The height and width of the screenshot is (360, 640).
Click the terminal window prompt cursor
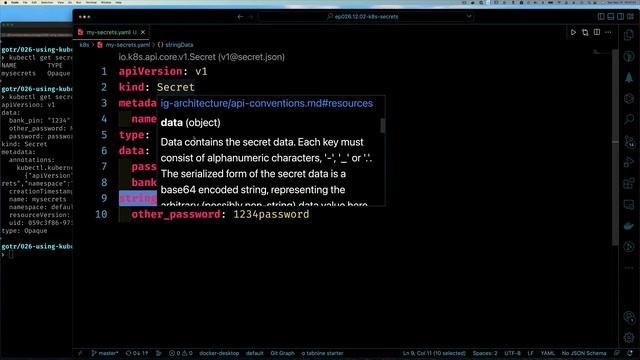coord(11,255)
